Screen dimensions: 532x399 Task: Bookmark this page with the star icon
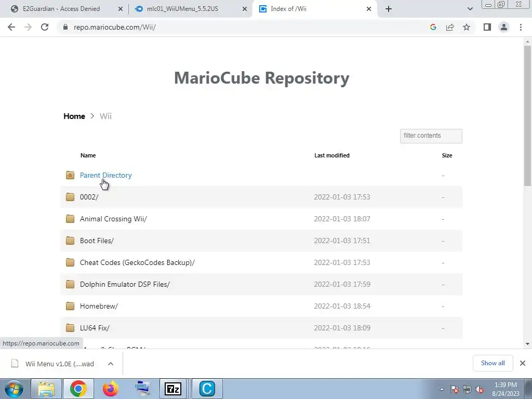(467, 27)
